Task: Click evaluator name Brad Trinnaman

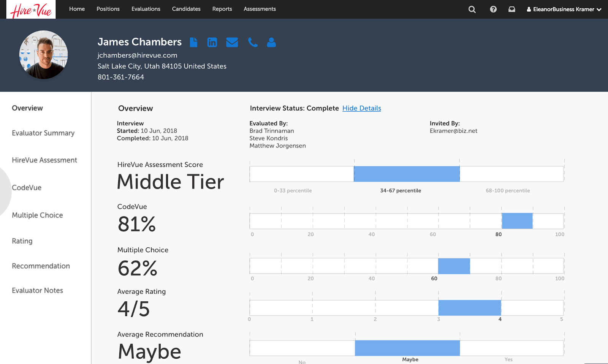Action: 272,131
